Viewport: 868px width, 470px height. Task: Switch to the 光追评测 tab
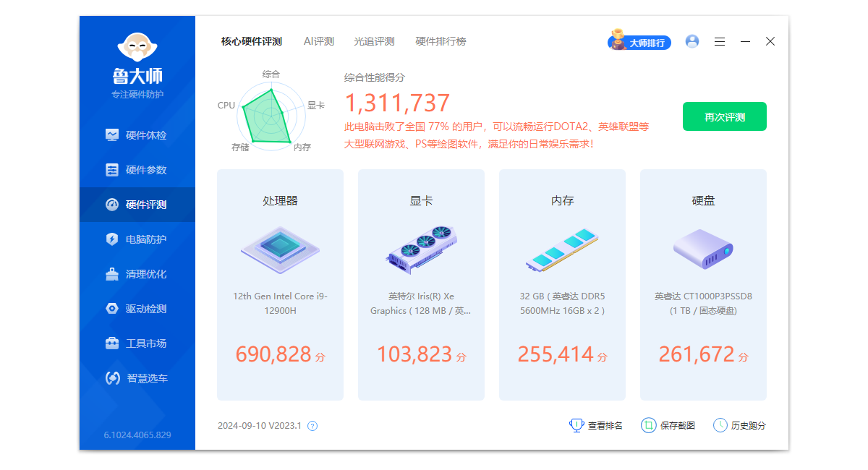click(x=375, y=41)
